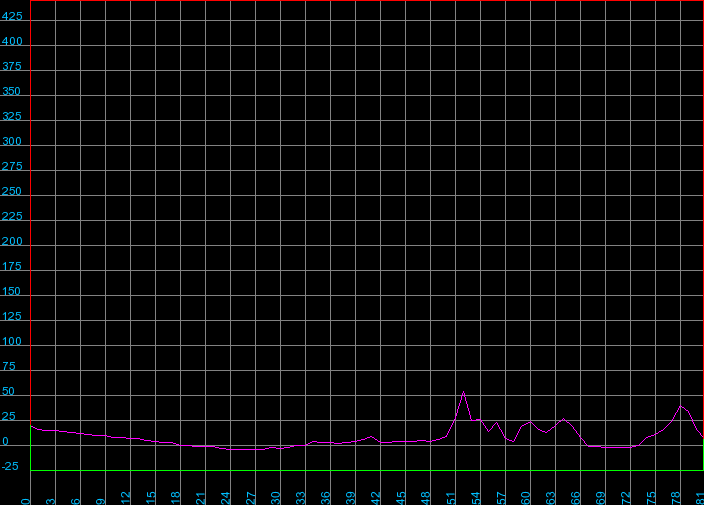Click the 39 label on the horizontal axis

pos(351,498)
